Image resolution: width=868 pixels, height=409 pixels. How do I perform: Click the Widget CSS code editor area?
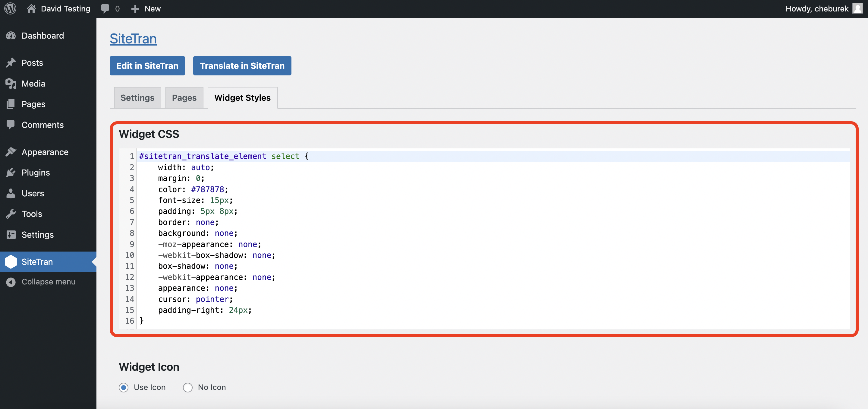point(485,239)
